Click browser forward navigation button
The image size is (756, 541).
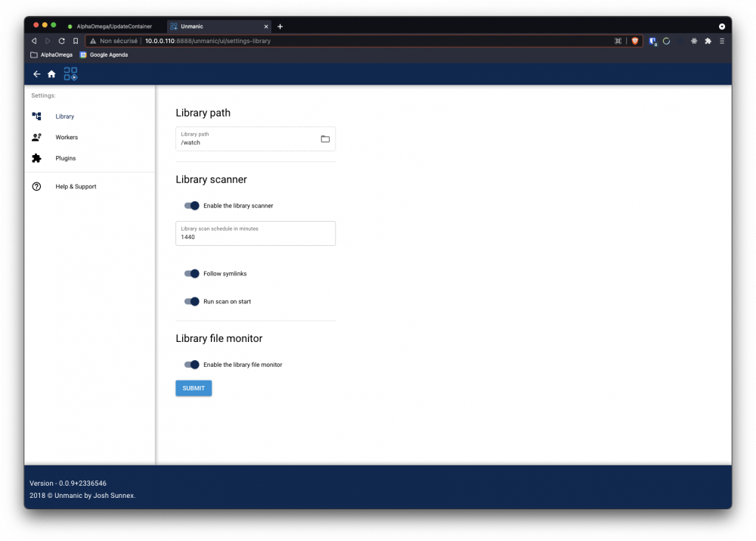tap(48, 41)
